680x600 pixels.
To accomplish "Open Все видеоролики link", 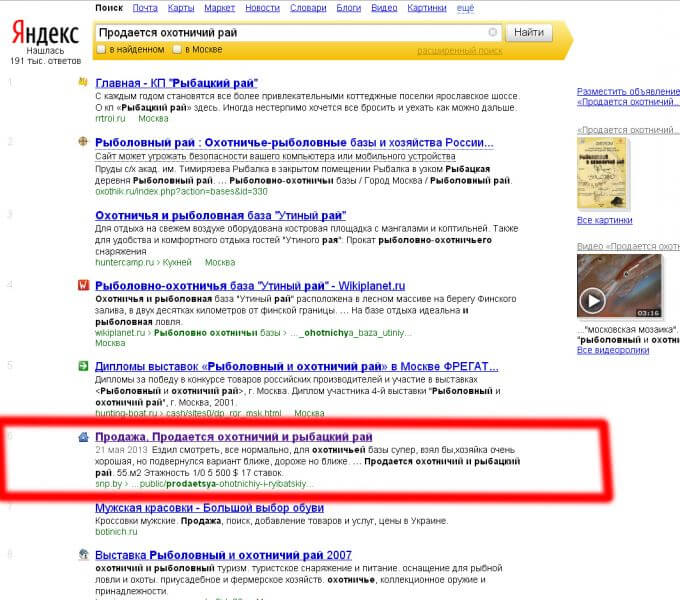I will click(x=613, y=350).
